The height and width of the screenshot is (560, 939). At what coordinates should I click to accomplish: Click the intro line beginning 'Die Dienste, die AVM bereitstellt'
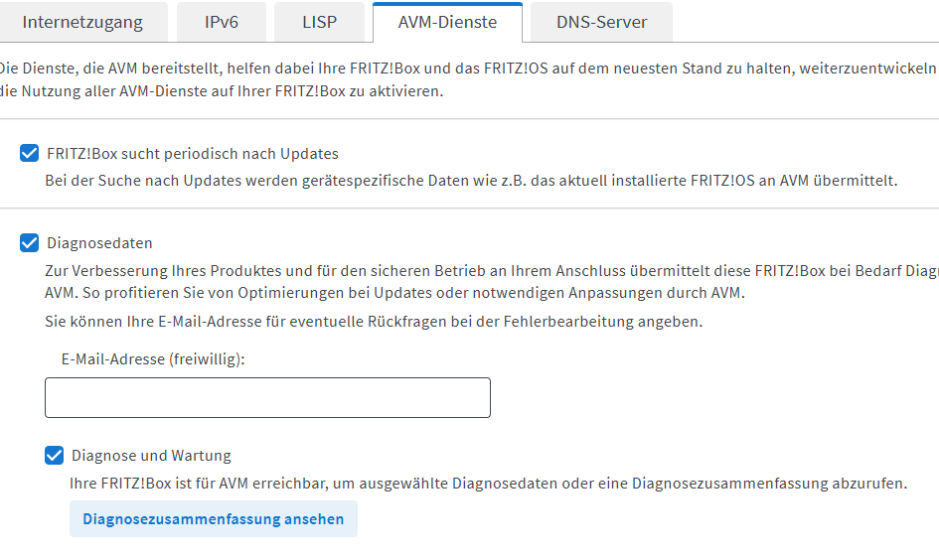pyautogui.click(x=468, y=69)
